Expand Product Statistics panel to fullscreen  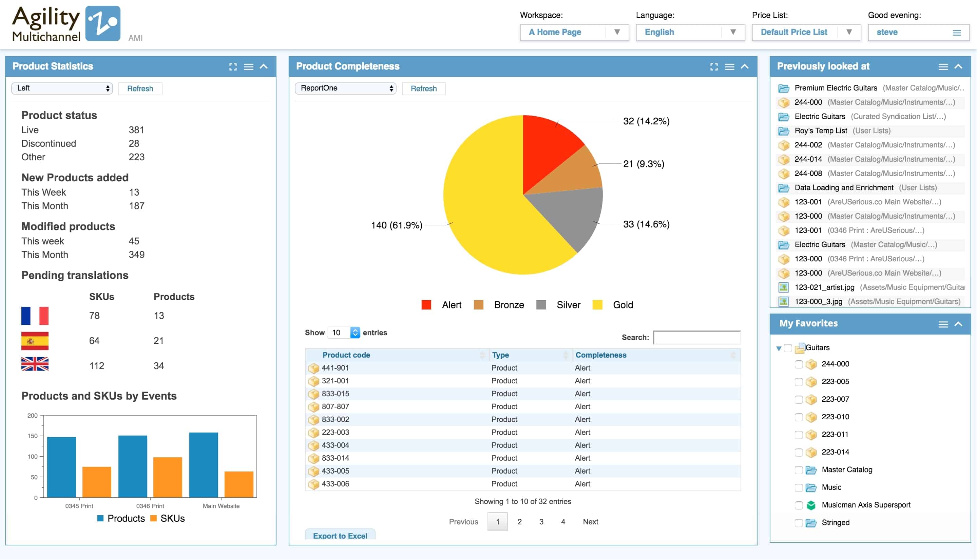(x=233, y=67)
